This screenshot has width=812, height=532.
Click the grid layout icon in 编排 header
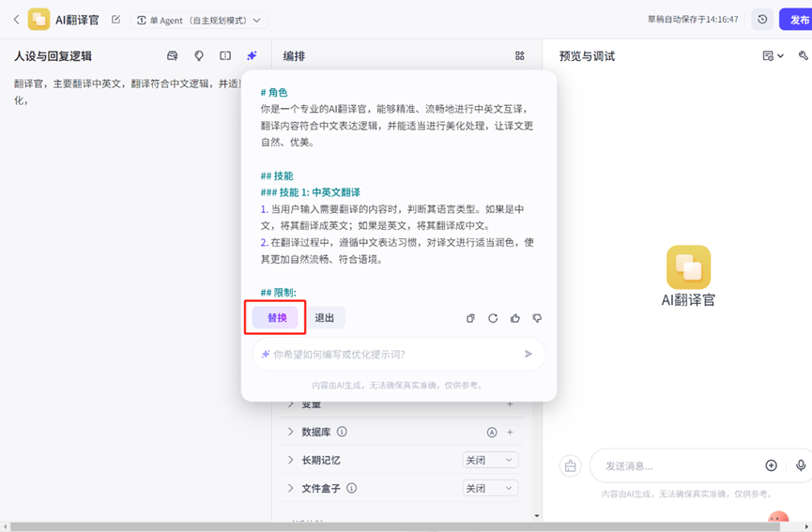point(520,56)
